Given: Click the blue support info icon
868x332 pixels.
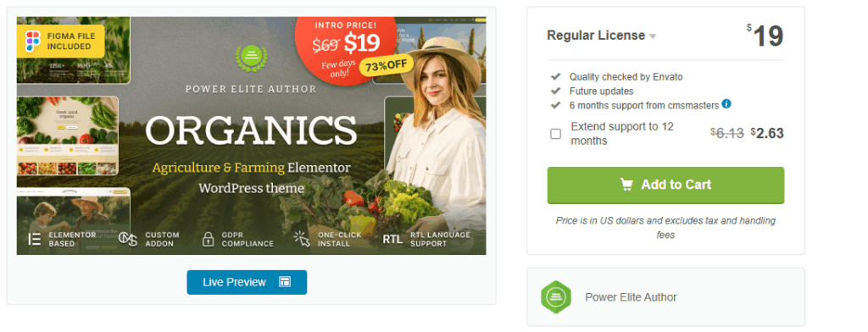Looking at the screenshot, I should coord(726,103).
